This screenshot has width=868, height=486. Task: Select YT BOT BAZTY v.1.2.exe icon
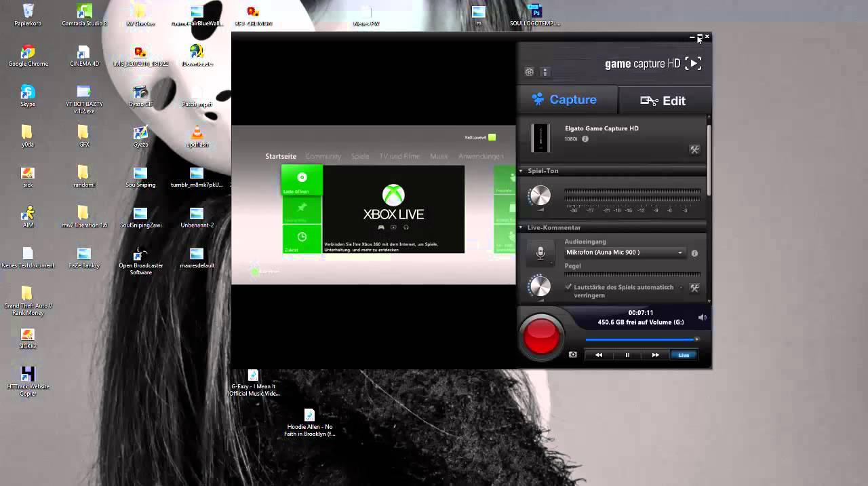coord(84,98)
